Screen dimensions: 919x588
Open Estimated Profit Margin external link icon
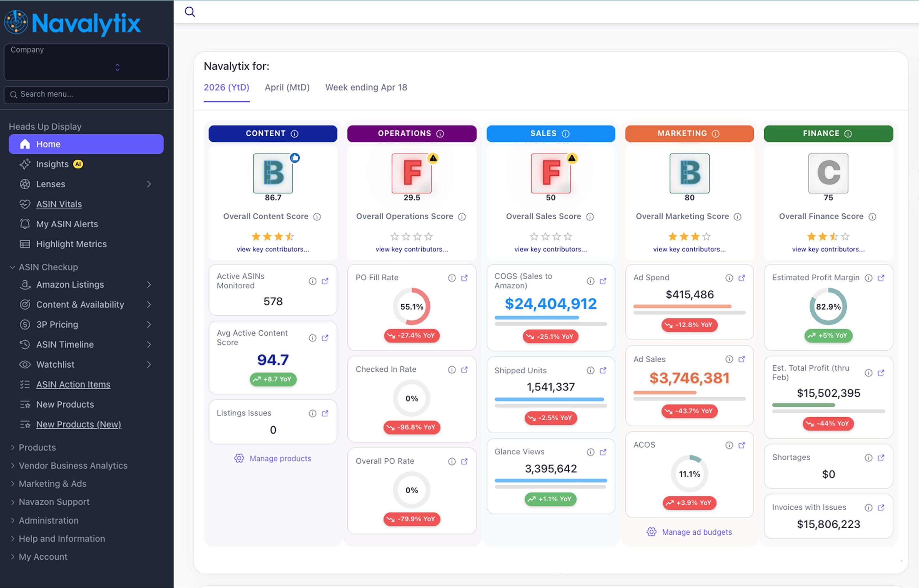[x=881, y=278]
